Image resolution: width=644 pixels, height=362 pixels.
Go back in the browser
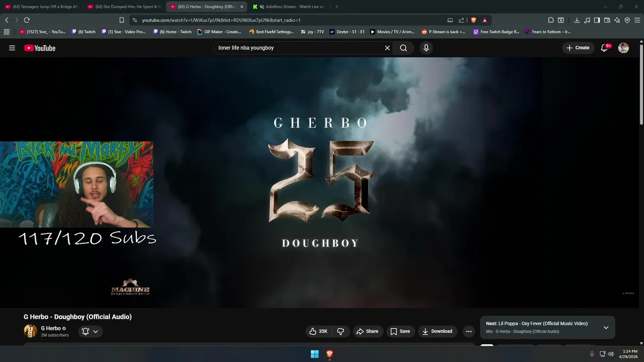(7, 20)
